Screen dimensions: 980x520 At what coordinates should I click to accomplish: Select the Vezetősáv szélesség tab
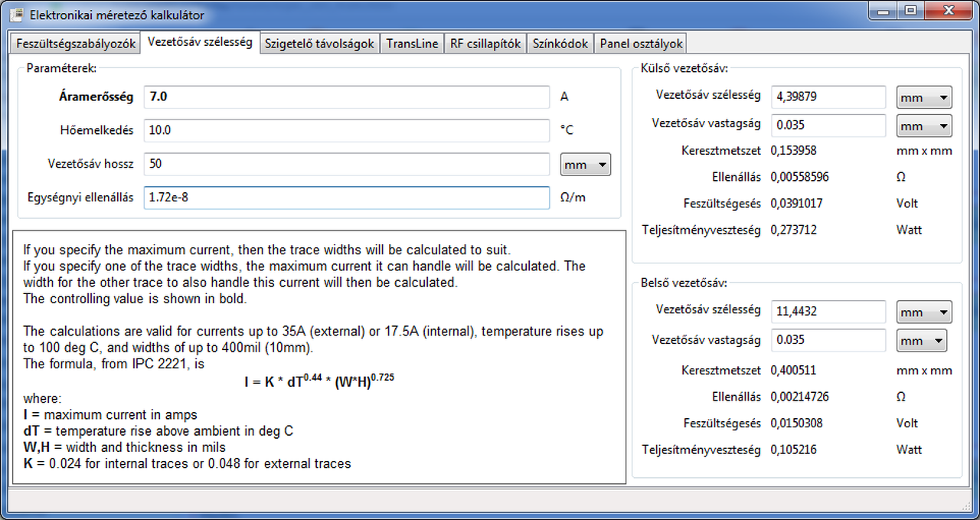(200, 42)
